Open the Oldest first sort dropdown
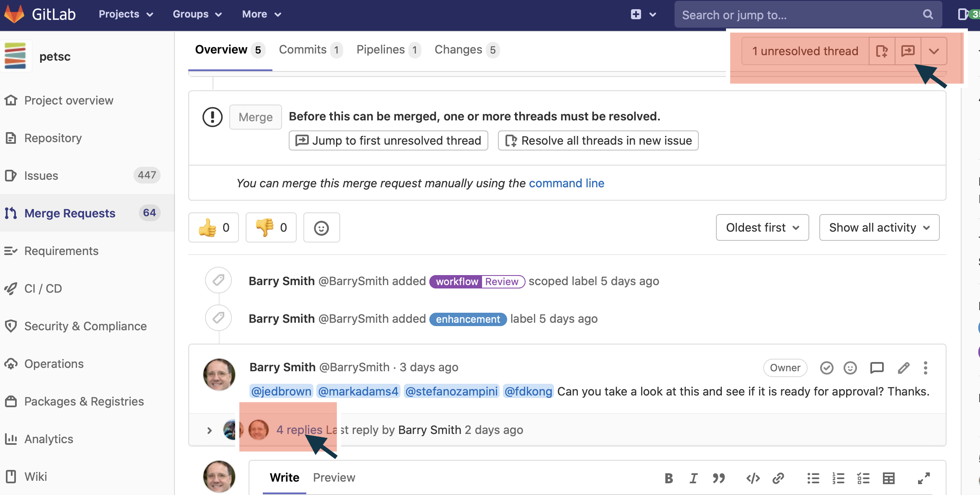 coord(762,227)
